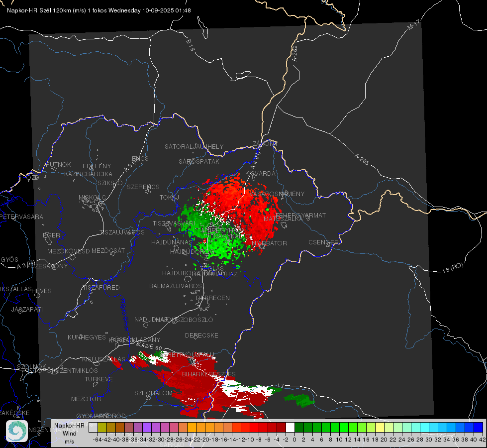Click the TISZAFÜRED label

(x=101, y=288)
